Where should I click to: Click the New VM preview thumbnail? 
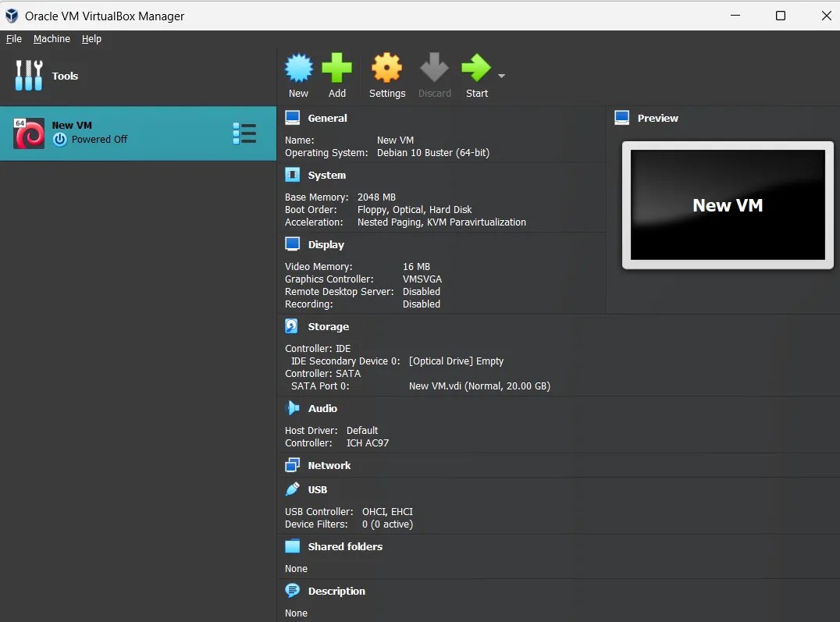[x=728, y=205]
